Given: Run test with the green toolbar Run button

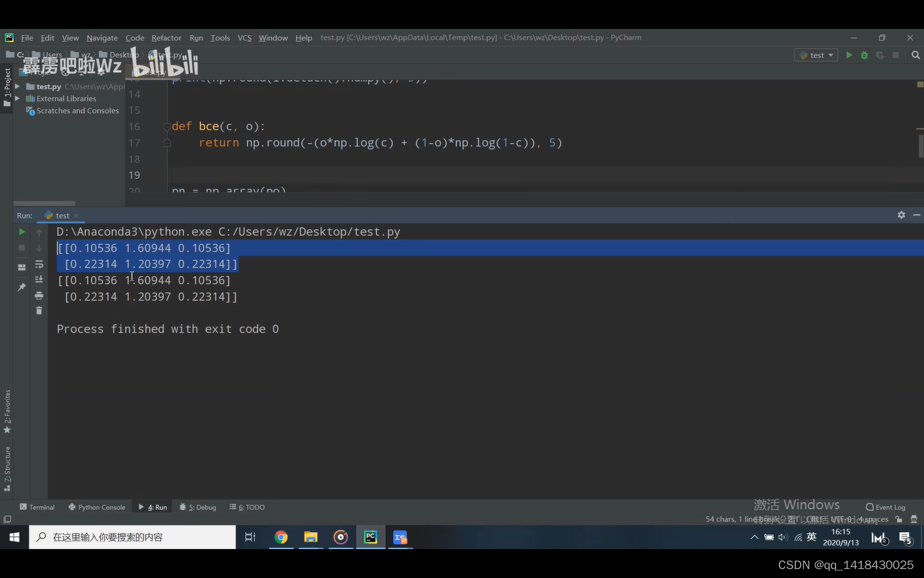Looking at the screenshot, I should 849,55.
